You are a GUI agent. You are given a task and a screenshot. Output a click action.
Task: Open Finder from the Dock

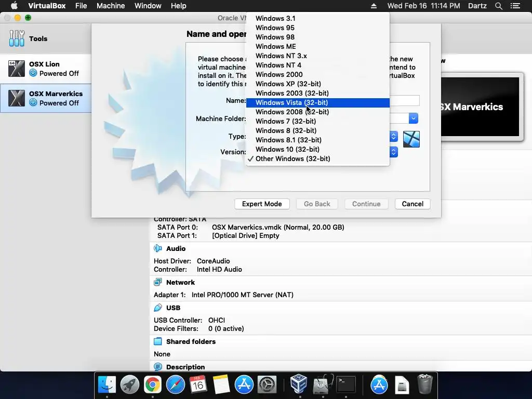(107, 385)
